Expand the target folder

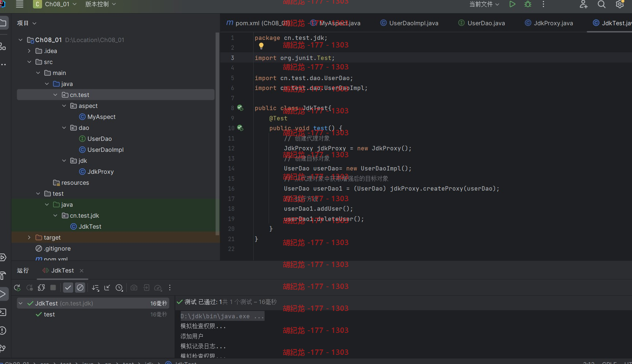[29, 237]
